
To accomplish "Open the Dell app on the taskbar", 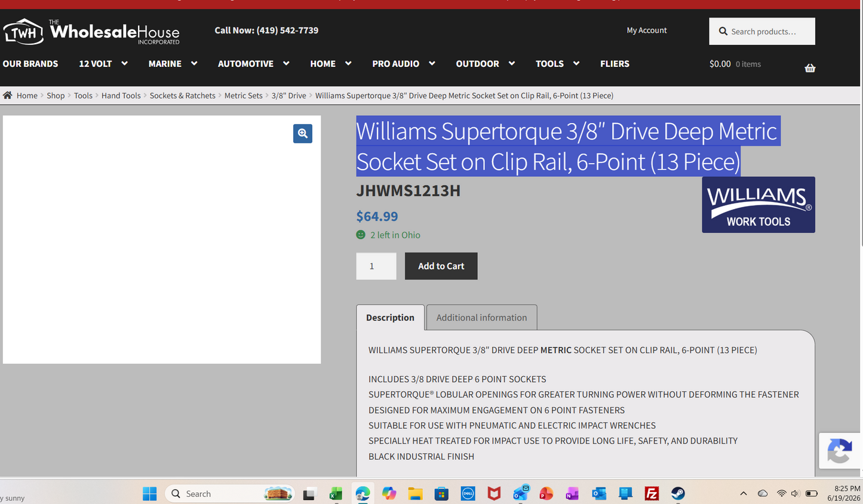I will click(x=468, y=494).
